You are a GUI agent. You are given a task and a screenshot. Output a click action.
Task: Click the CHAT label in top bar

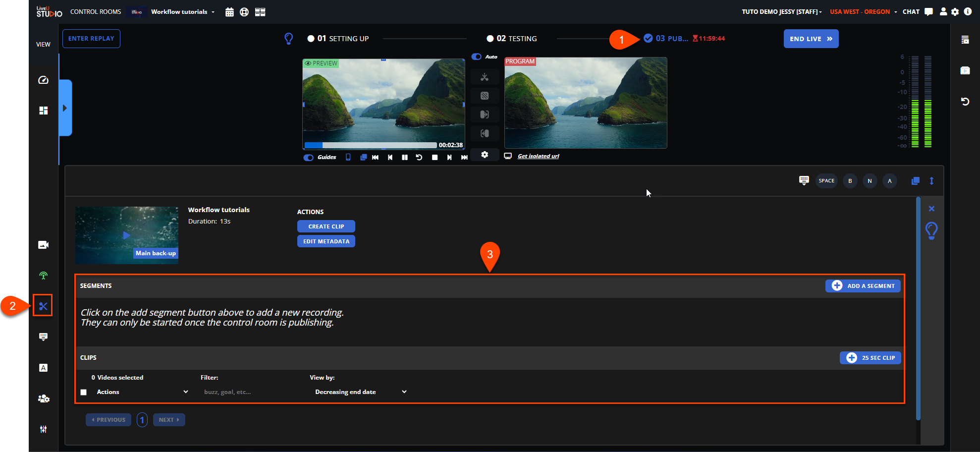pos(911,12)
